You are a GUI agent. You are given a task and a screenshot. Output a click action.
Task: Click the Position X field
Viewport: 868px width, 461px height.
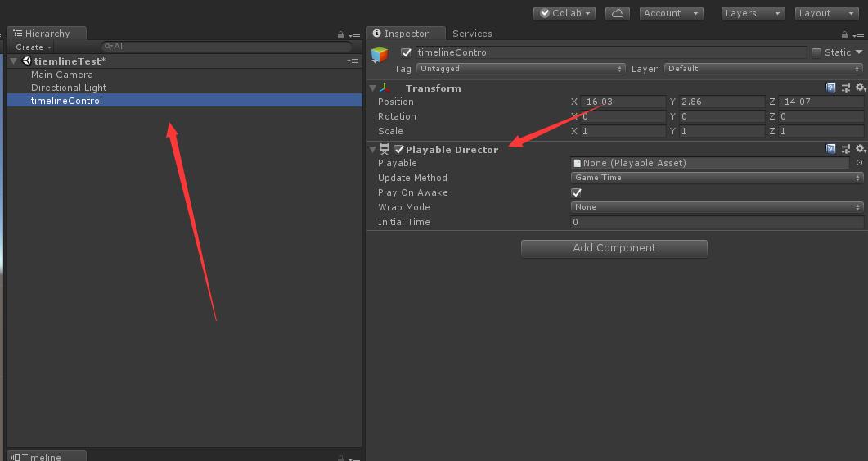pyautogui.click(x=623, y=102)
